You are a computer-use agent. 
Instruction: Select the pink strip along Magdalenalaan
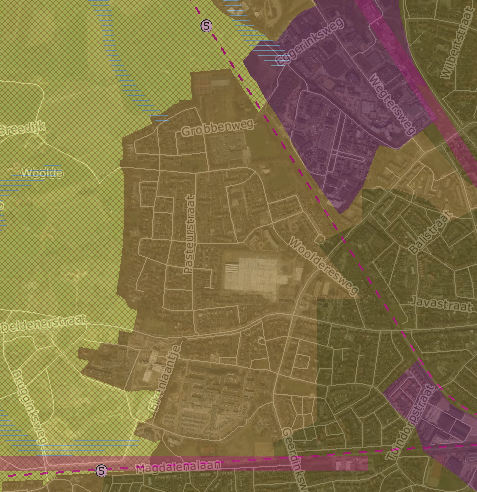coord(184,464)
